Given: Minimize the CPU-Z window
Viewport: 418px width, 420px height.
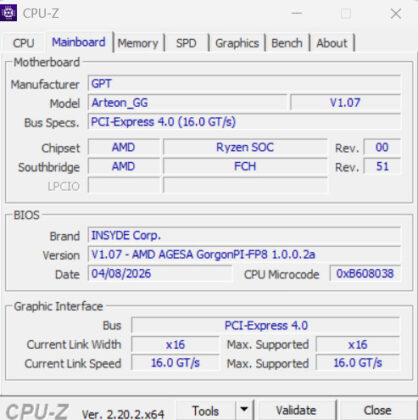Looking at the screenshot, I should [x=297, y=13].
